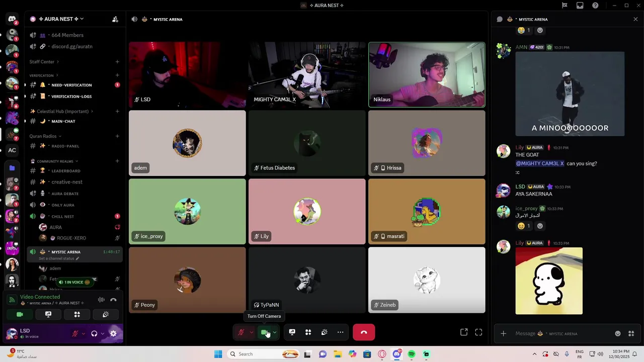Add a channel to Quran Radios category
Screen dimensions: 644x362
tap(117, 136)
